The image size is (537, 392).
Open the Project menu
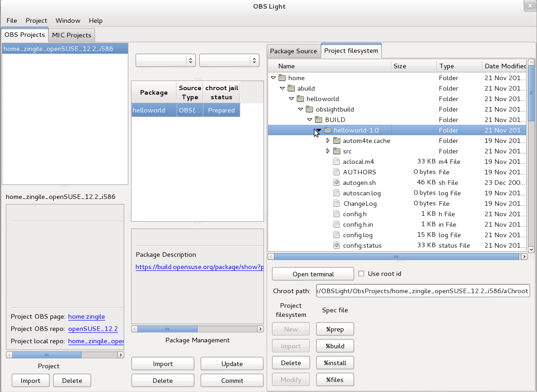point(36,20)
